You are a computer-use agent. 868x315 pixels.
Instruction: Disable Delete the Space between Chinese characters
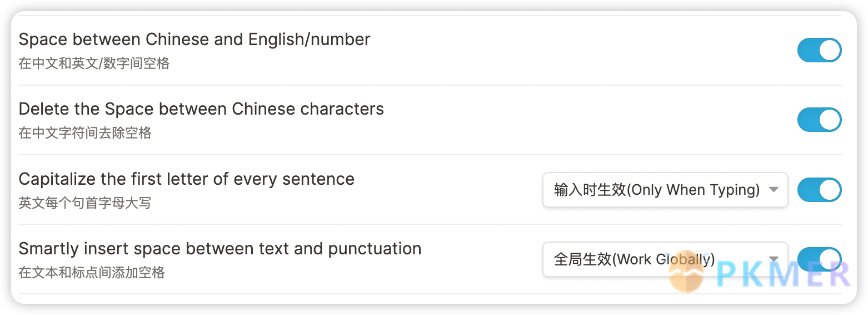pyautogui.click(x=819, y=120)
